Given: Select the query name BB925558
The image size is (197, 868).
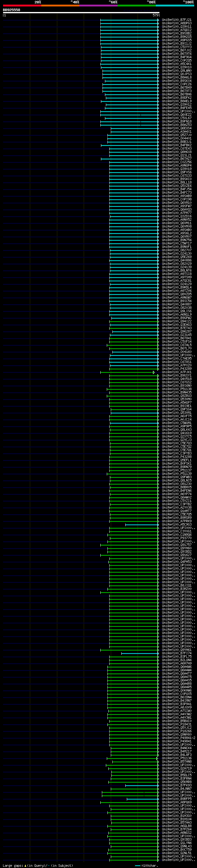Looking at the screenshot, I should [11, 10].
